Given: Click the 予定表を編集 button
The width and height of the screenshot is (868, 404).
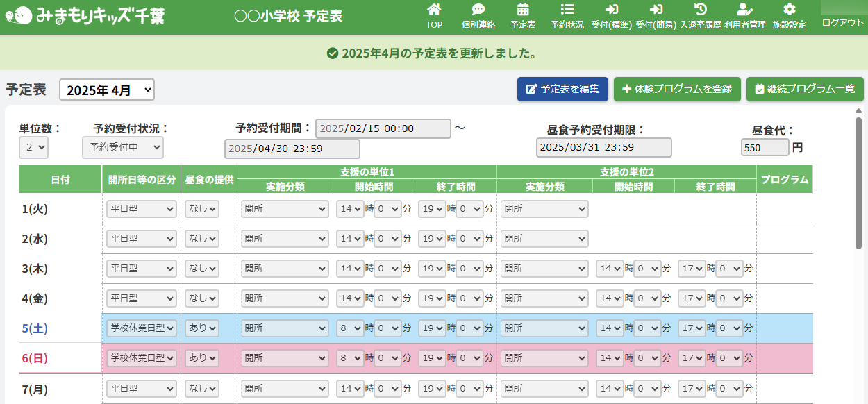Looking at the screenshot, I should tap(562, 90).
